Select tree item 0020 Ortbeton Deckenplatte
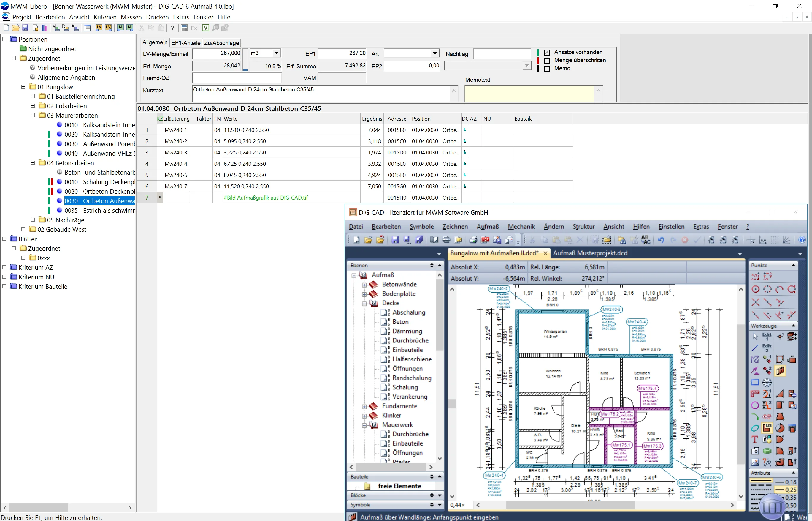 tap(99, 192)
